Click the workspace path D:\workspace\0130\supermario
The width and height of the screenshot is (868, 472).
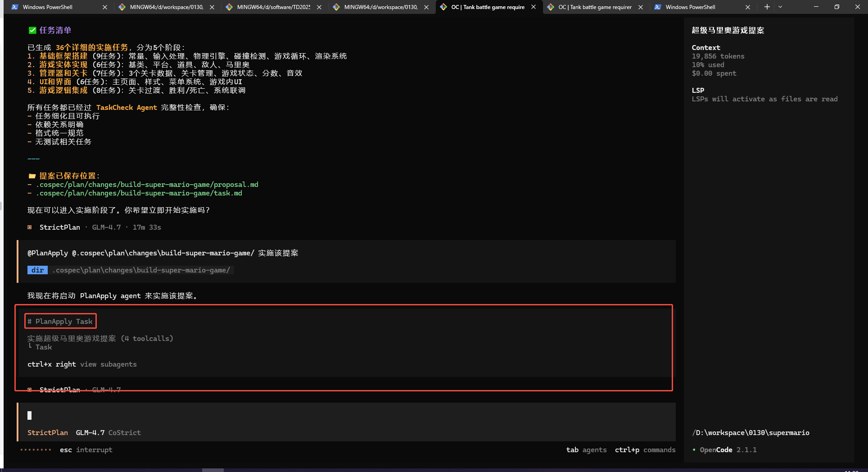750,433
